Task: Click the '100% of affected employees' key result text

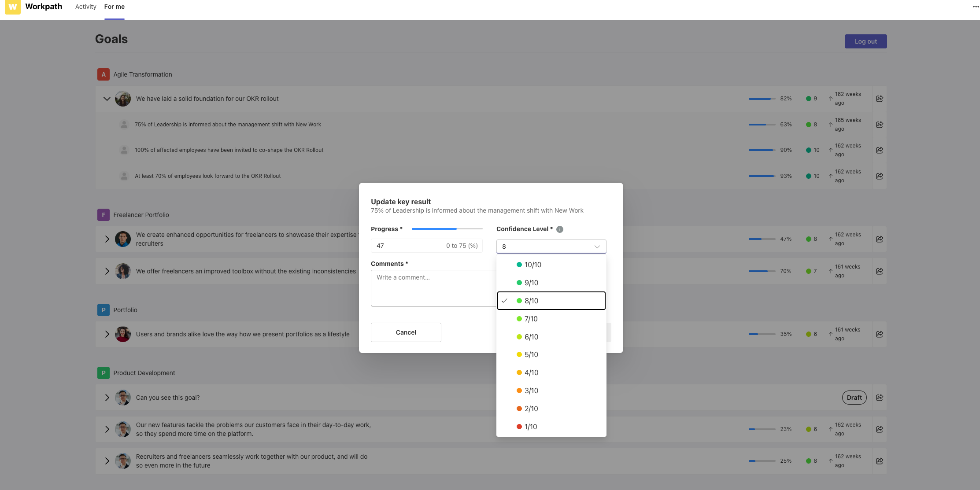Action: click(229, 150)
